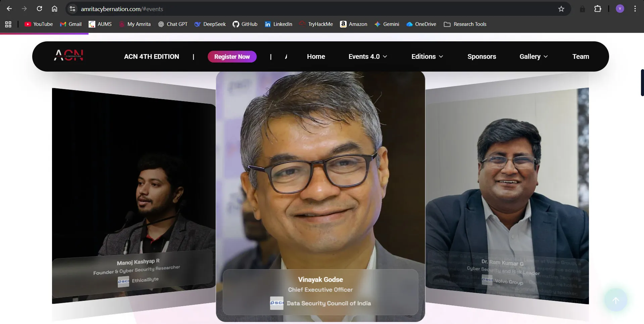Expand the Editions dropdown menu
This screenshot has height=324, width=644.
(427, 56)
